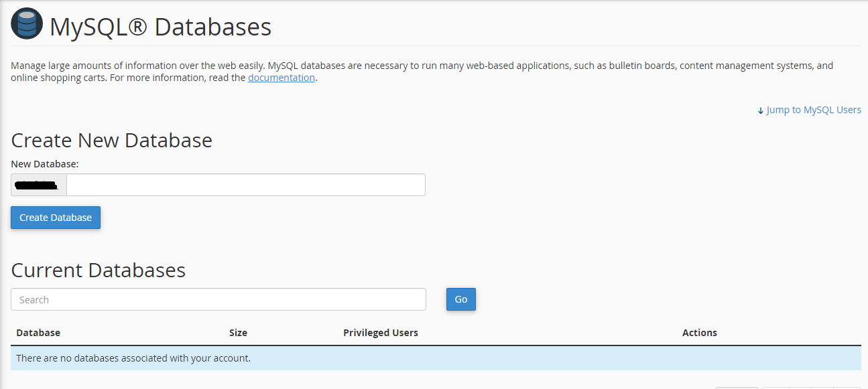Click the 'MySQL® Databases' page title
The width and height of the screenshot is (868, 389).
tap(160, 27)
